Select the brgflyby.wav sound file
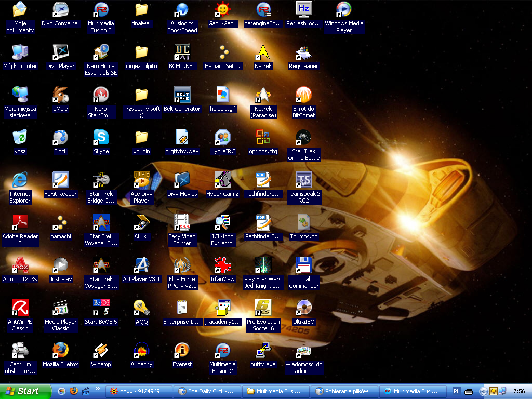Viewport: 532px width, 399px height. pyautogui.click(x=182, y=137)
